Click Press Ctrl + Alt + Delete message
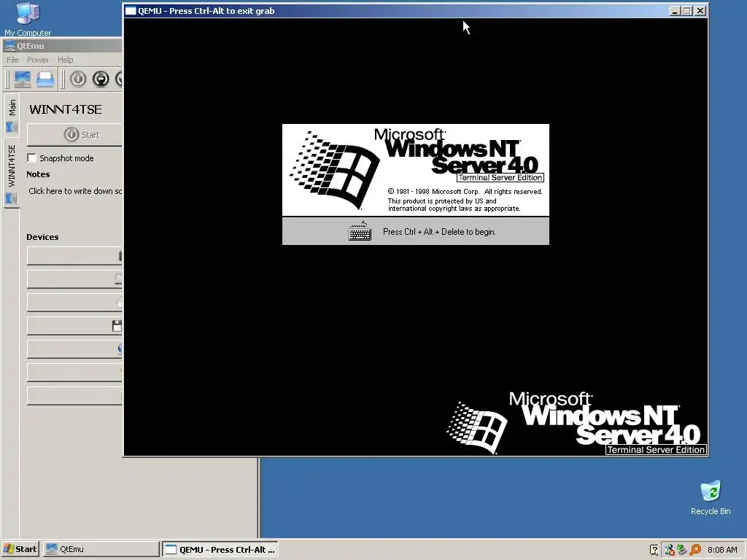Image resolution: width=747 pixels, height=560 pixels. [x=439, y=232]
